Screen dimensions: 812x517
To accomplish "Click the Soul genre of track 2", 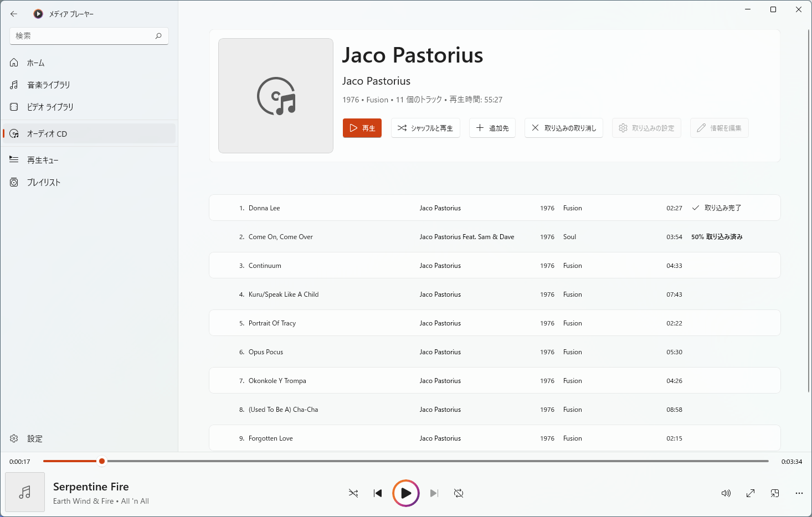I will [569, 237].
